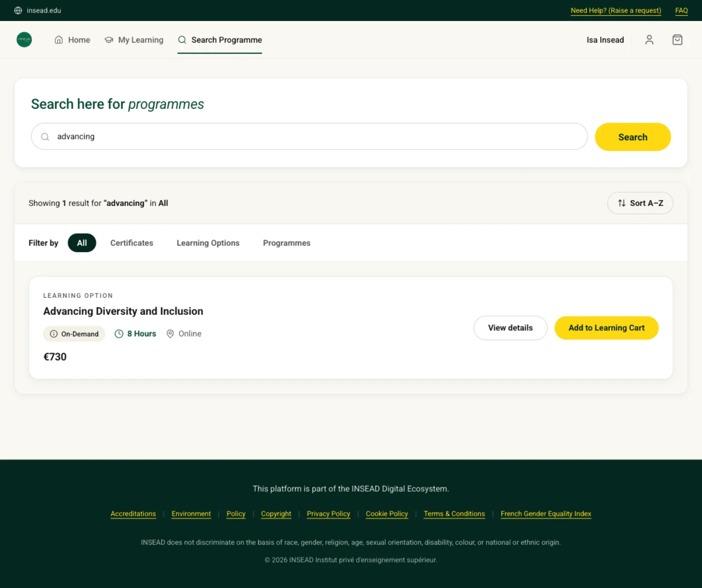Image resolution: width=702 pixels, height=588 pixels.
Task: Open the Accreditations footer link
Action: pos(133,514)
